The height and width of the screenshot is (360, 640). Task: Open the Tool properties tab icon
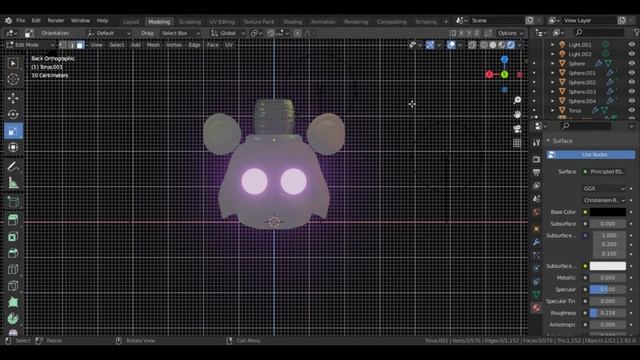coord(536,142)
